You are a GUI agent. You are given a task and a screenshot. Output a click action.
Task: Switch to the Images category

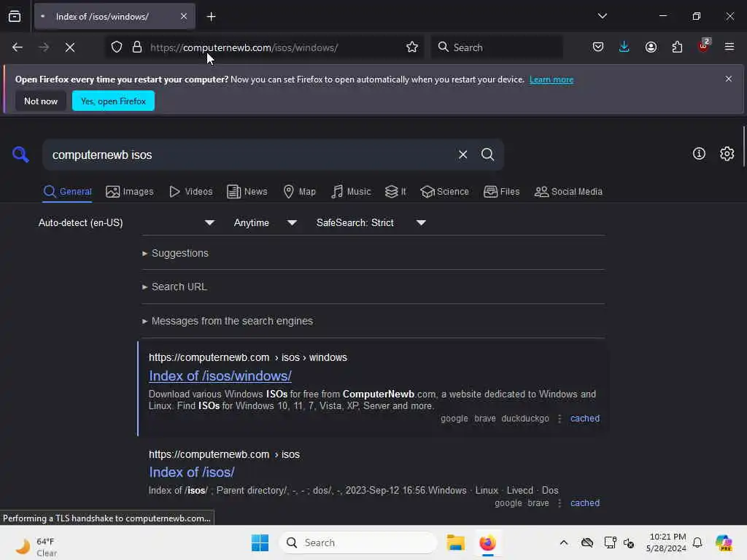(x=130, y=192)
